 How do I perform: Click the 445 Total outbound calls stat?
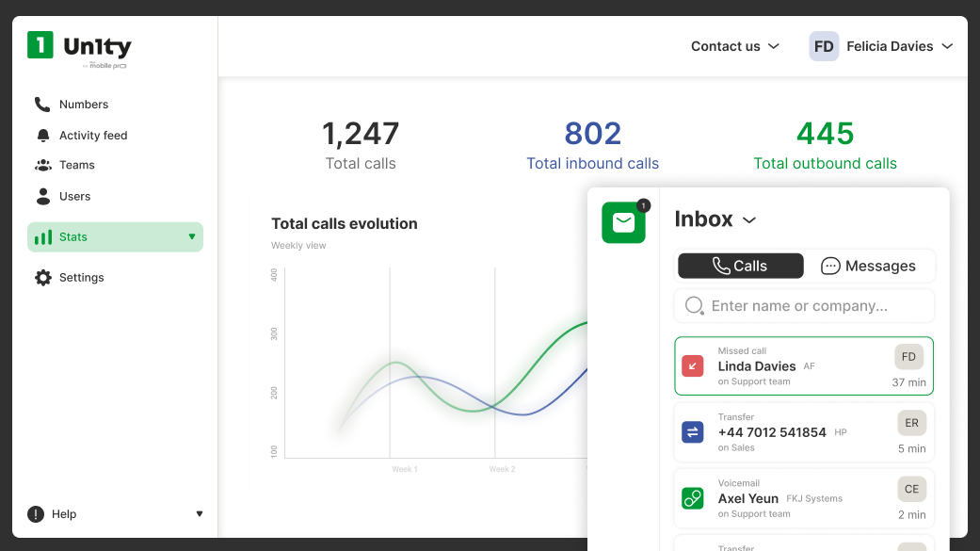click(x=825, y=145)
